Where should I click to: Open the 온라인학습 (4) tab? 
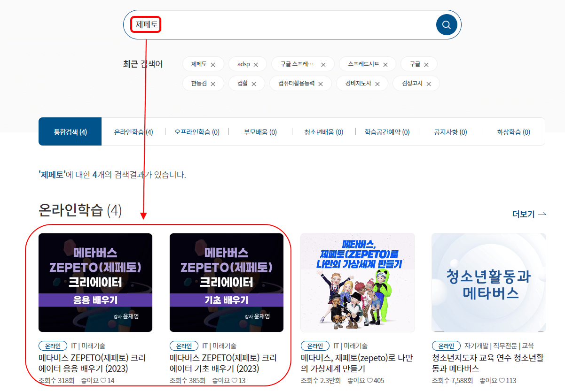coord(133,132)
